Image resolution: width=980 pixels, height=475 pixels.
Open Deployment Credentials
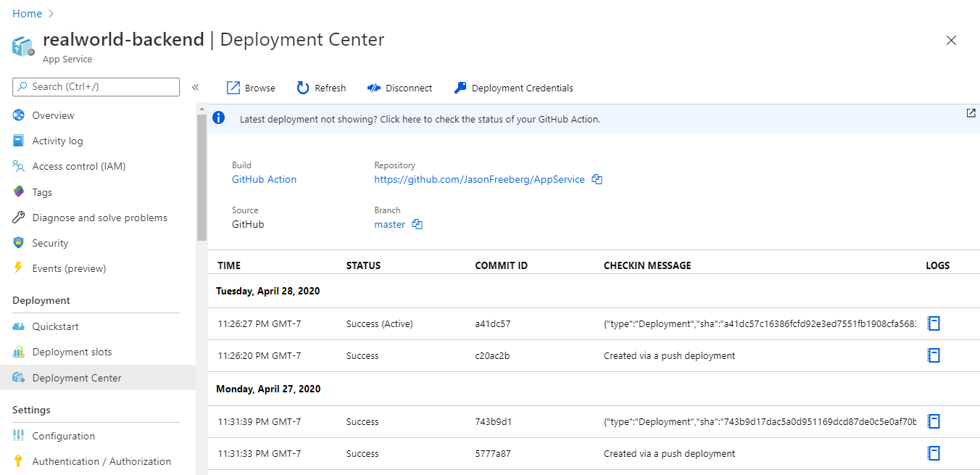pos(513,87)
